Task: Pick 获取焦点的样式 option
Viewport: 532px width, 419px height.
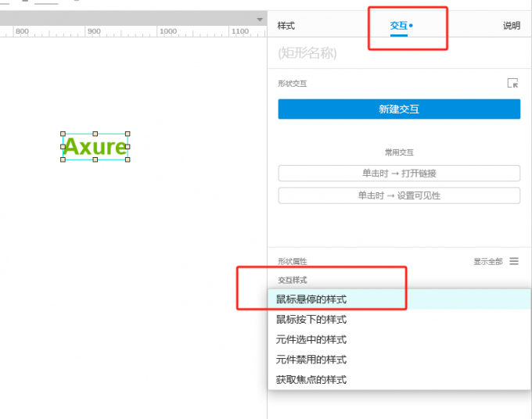Action: pyautogui.click(x=399, y=380)
